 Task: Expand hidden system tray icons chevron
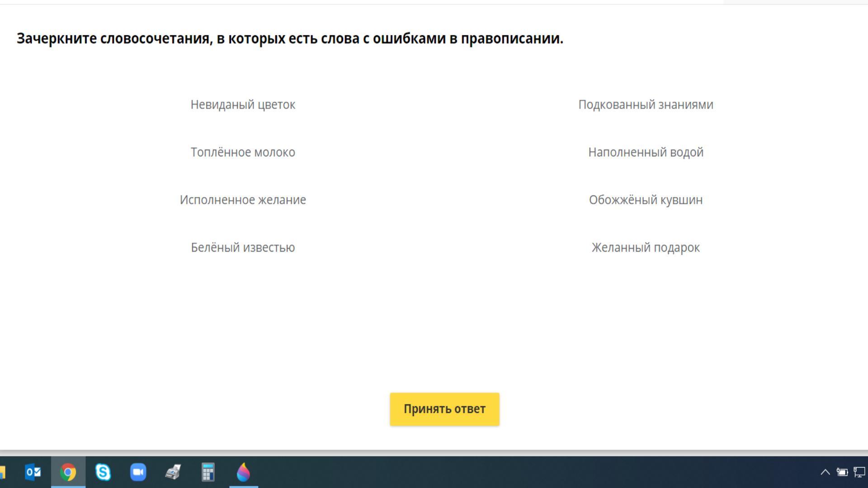tap(825, 472)
